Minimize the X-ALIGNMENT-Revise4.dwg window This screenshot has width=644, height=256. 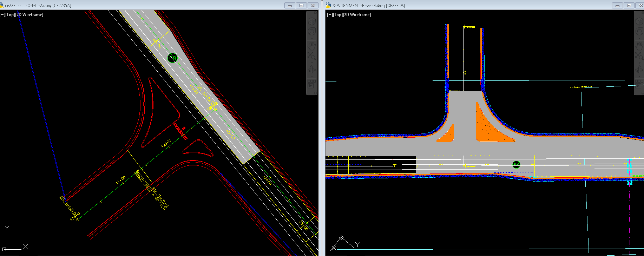click(617, 5)
